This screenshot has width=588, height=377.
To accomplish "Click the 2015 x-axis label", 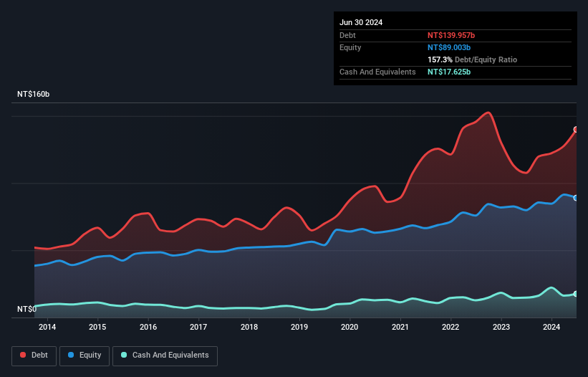I will (x=97, y=327).
